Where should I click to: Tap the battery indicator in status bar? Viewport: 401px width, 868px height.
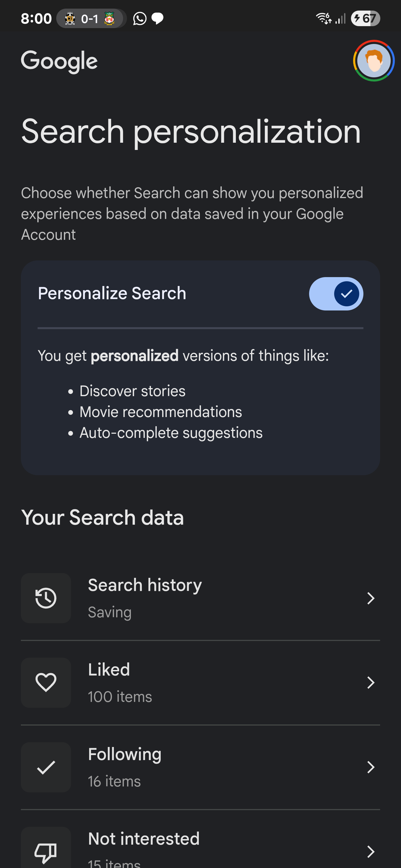coord(365,19)
